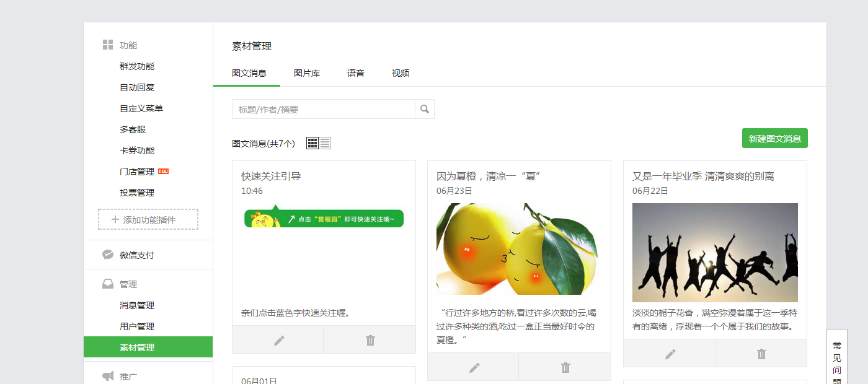Open 卡券功能 in sidebar

click(137, 151)
